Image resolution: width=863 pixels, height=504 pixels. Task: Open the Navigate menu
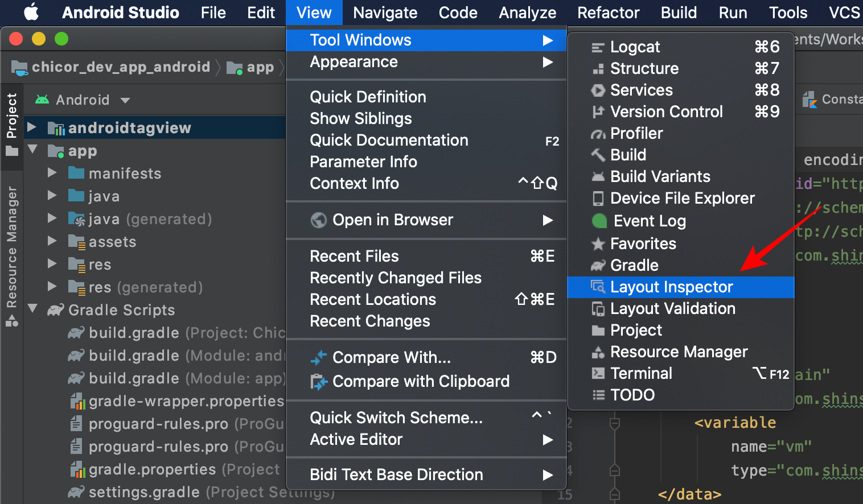click(x=385, y=13)
